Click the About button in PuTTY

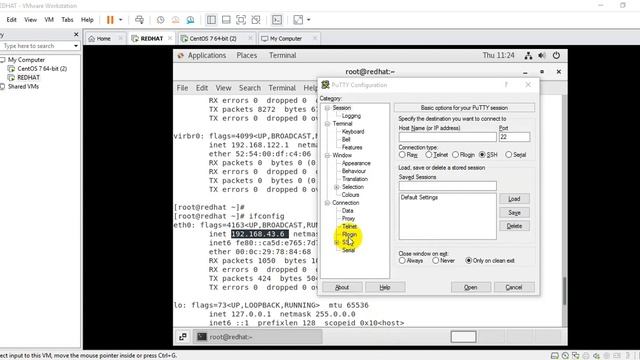pos(342,287)
